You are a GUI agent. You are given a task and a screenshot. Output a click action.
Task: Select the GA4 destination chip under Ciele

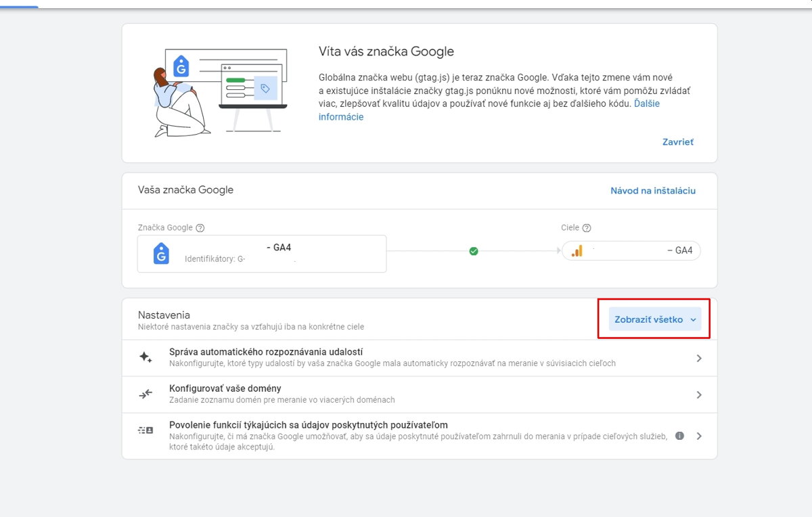tap(631, 250)
